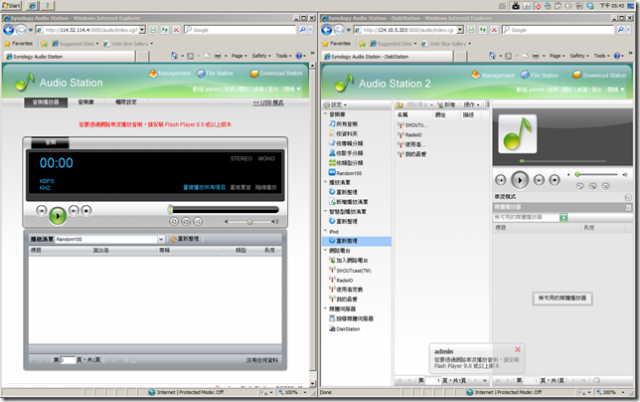Select highlighted refresh item under iPod
Image resolution: width=640 pixels, height=402 pixels.
[356, 241]
